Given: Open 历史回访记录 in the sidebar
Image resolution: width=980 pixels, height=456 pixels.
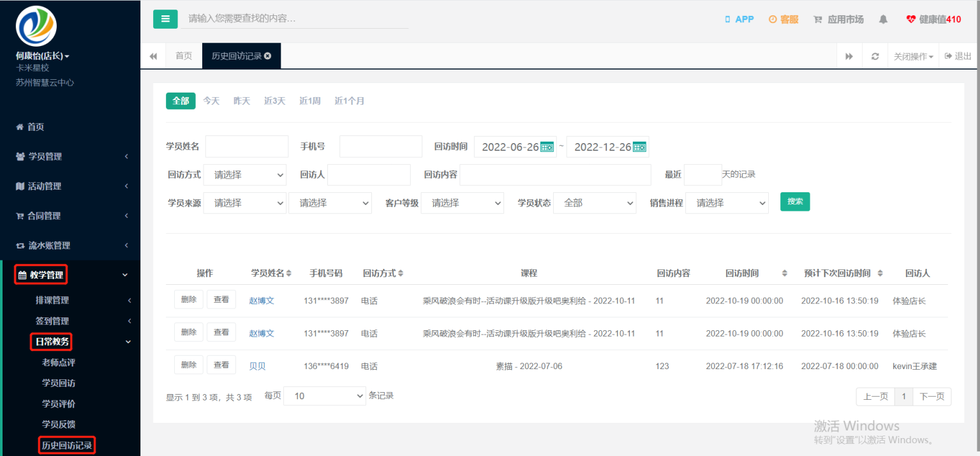Looking at the screenshot, I should pos(67,445).
